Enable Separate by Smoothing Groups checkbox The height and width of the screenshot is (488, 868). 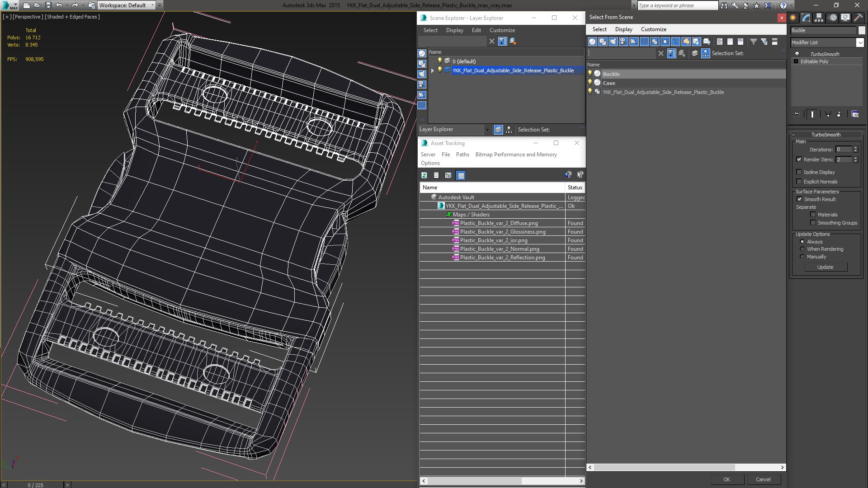(813, 223)
